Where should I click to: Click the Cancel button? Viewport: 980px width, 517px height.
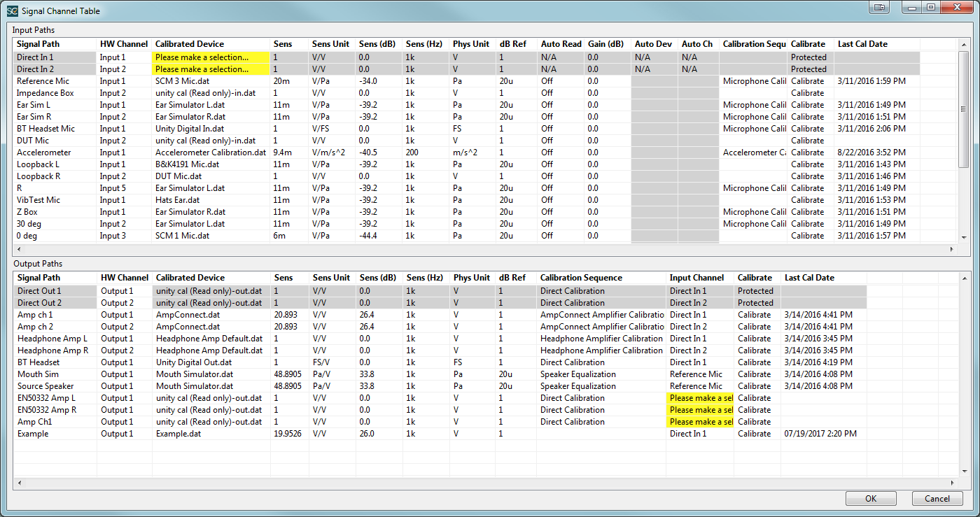[x=937, y=499]
